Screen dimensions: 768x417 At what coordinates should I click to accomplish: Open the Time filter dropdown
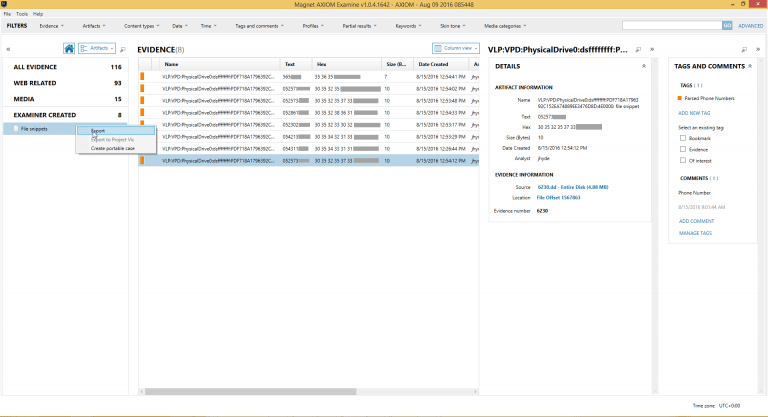pos(208,26)
